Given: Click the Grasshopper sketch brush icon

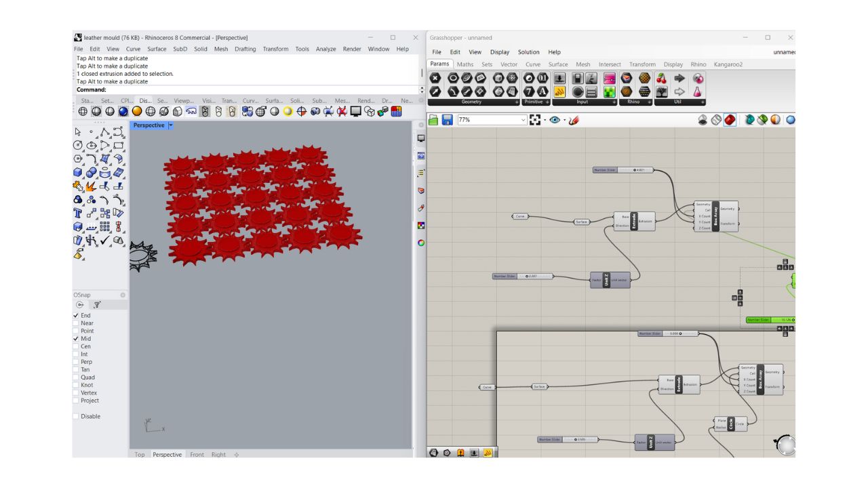Looking at the screenshot, I should 574,120.
